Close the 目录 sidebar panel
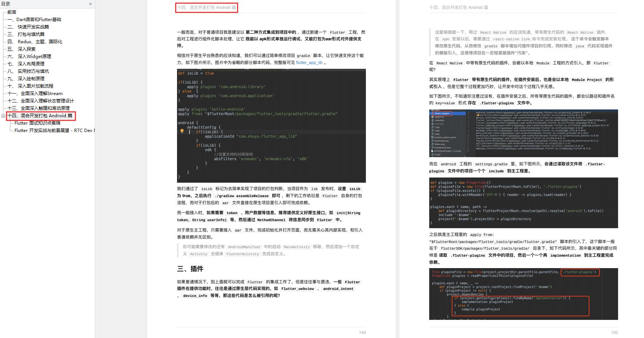Image resolution: width=644 pixels, height=338 pixels. tap(90, 4)
